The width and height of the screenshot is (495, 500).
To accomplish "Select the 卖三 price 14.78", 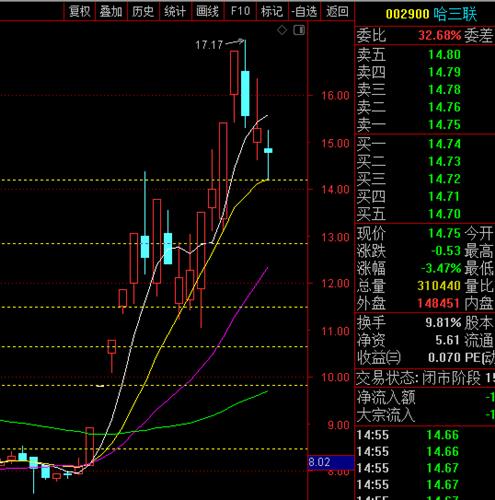I will [x=444, y=89].
